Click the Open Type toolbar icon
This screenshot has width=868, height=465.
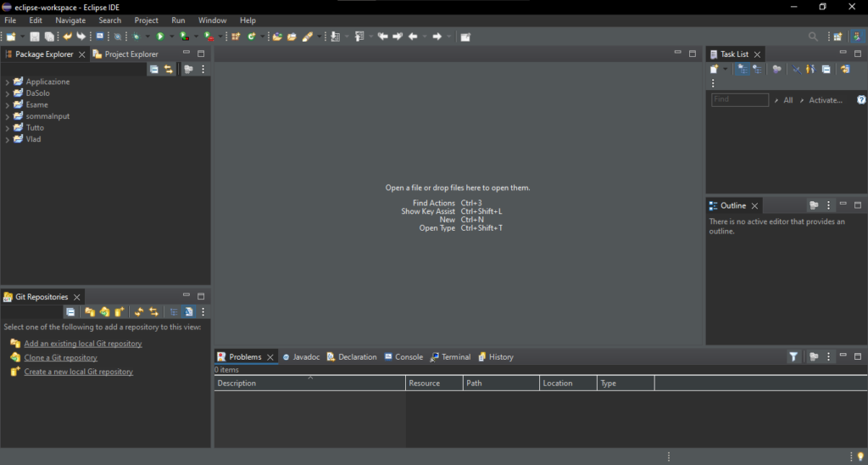(277, 36)
